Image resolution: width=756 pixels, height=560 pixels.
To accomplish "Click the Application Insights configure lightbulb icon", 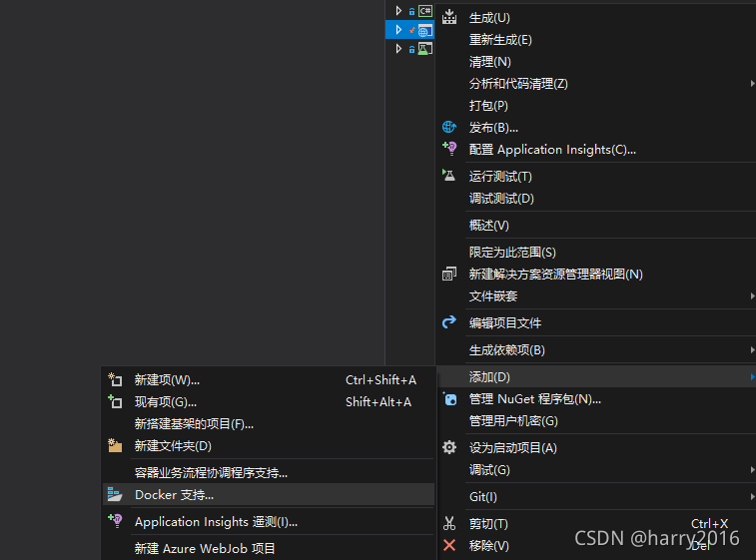I will tap(449, 149).
